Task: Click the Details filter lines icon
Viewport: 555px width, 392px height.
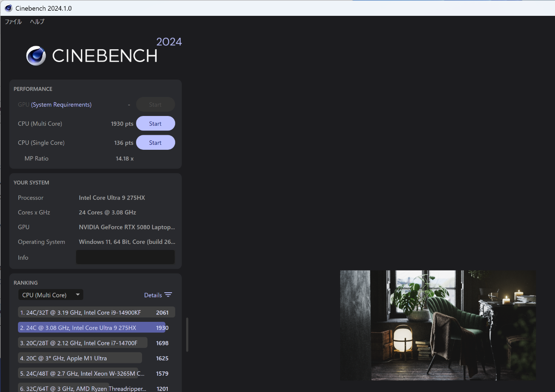Action: [x=168, y=295]
